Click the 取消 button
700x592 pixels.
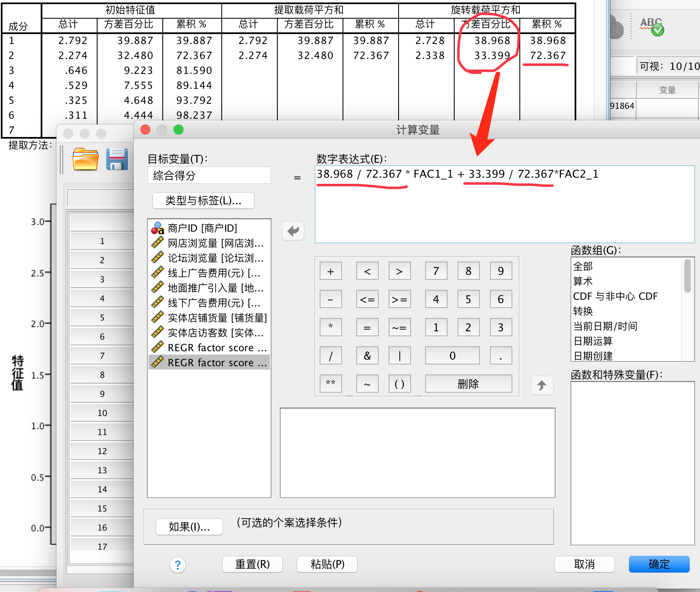coord(584,564)
